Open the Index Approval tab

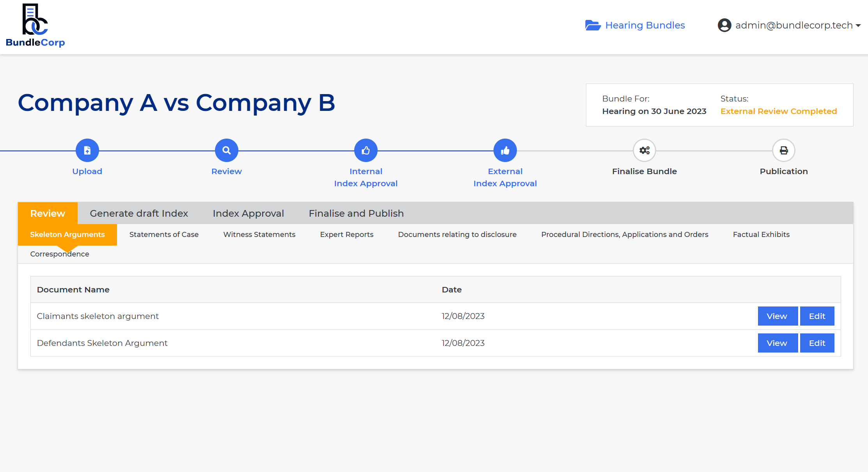(x=248, y=213)
